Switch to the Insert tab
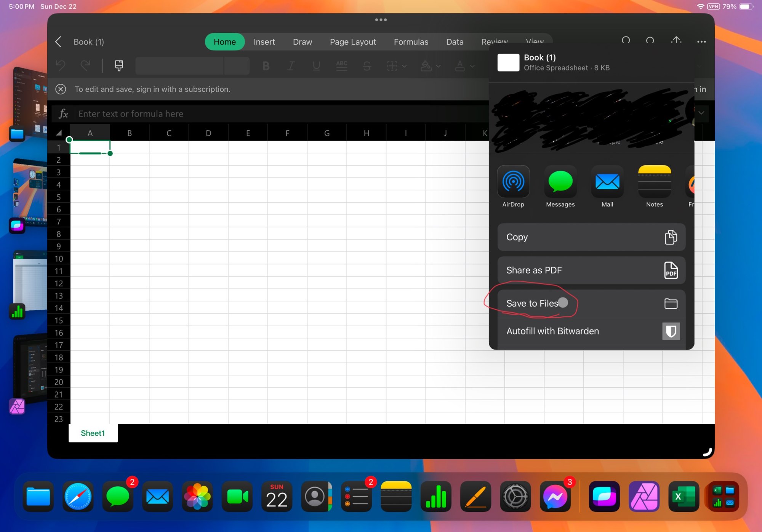Image resolution: width=762 pixels, height=532 pixels. (264, 42)
